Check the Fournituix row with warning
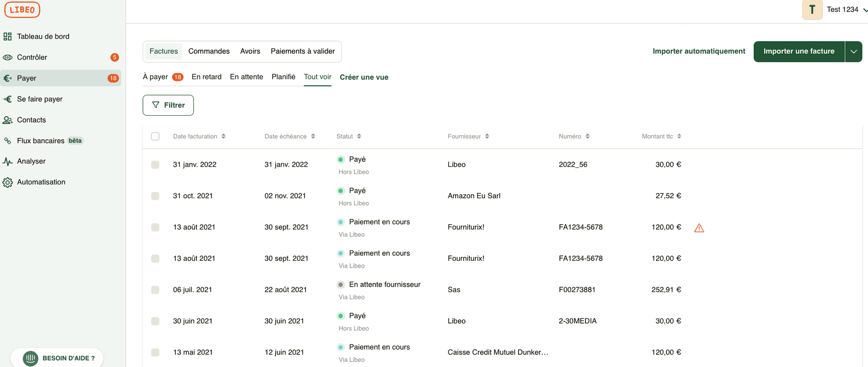This screenshot has width=868, height=367. [155, 227]
